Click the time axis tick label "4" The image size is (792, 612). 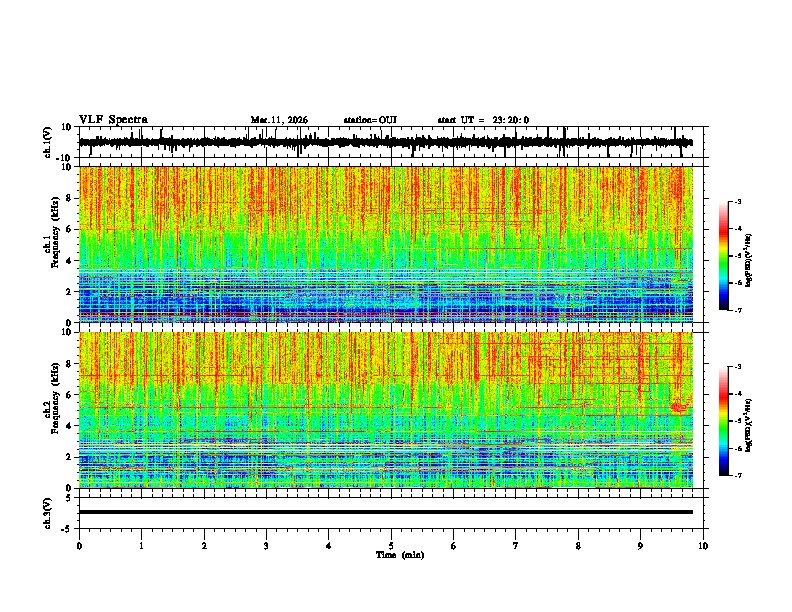pos(329,546)
